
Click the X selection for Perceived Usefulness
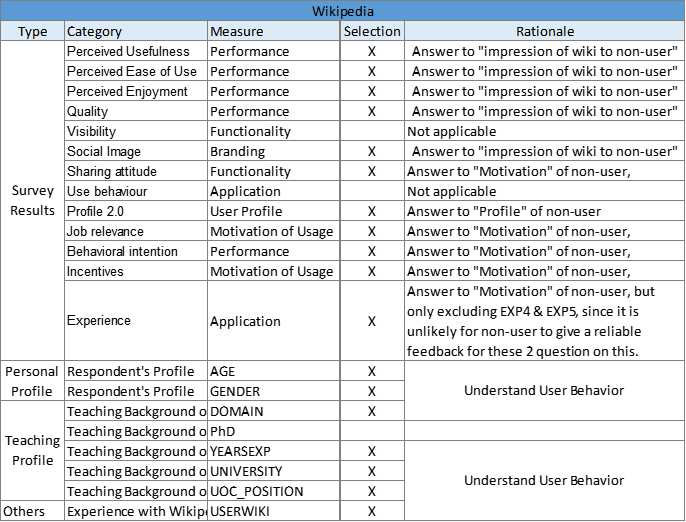pos(372,51)
